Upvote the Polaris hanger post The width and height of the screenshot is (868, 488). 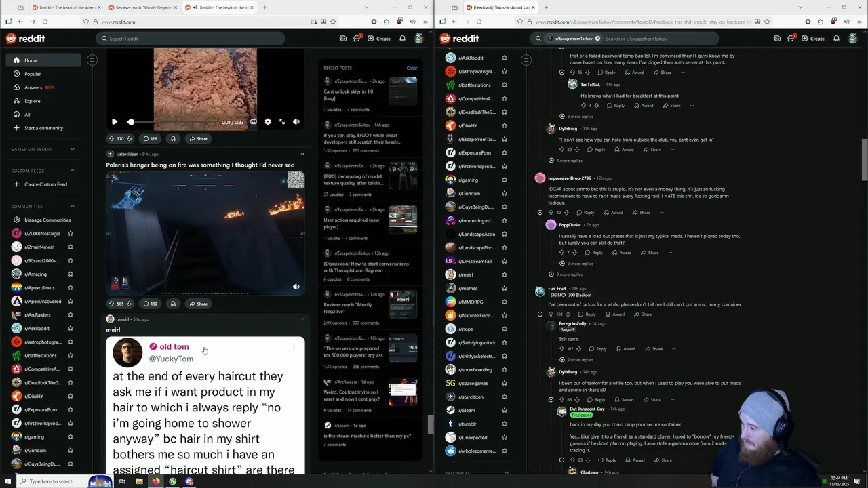[111, 304]
